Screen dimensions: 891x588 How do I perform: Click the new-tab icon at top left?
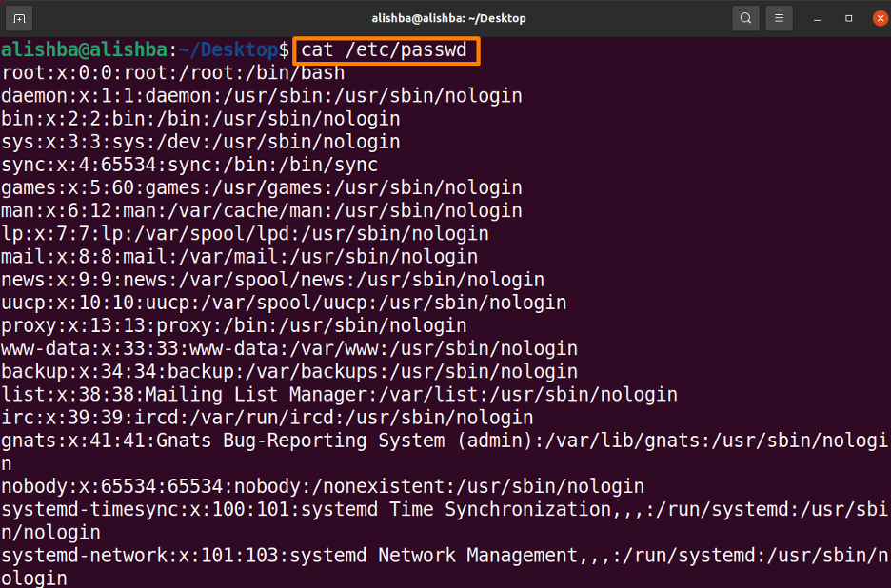21,17
